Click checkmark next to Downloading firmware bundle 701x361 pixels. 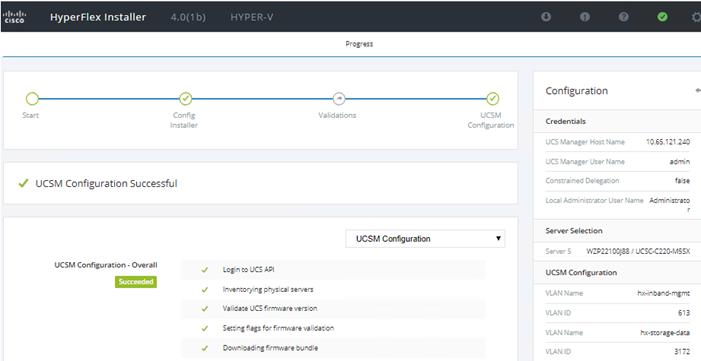point(205,348)
